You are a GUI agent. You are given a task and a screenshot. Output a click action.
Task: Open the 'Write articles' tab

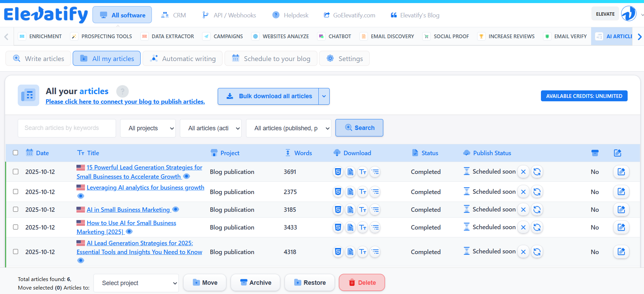click(x=38, y=58)
